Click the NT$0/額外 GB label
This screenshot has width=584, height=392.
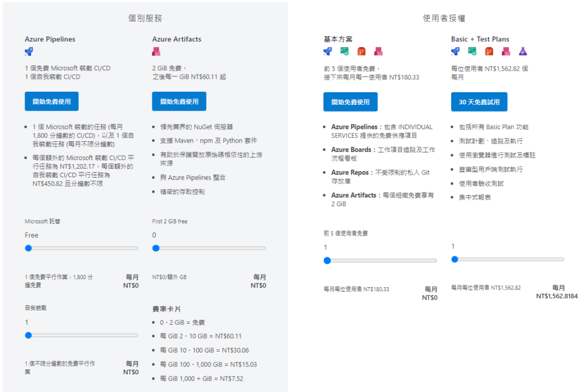point(169,277)
